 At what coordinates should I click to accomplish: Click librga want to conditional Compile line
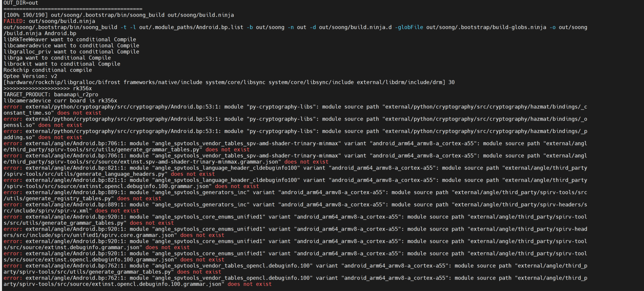[57, 58]
